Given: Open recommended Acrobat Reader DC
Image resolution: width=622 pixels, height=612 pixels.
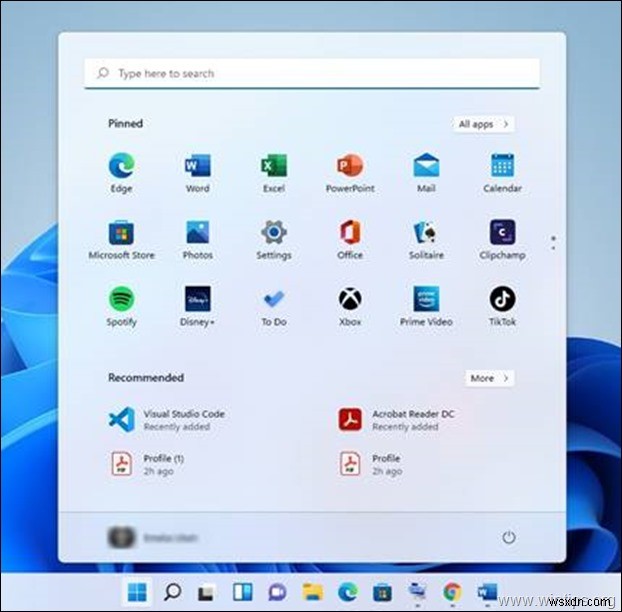Looking at the screenshot, I should [396, 420].
